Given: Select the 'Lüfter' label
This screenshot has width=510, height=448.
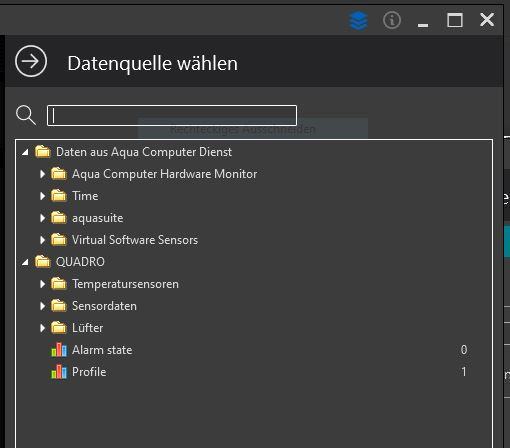Looking at the screenshot, I should 87,328.
